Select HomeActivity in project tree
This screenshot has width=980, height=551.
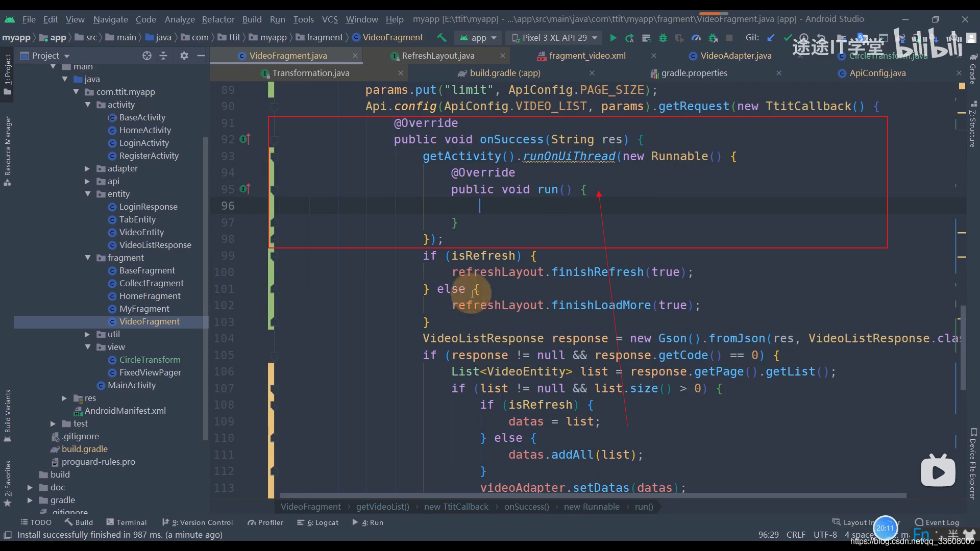tap(145, 130)
